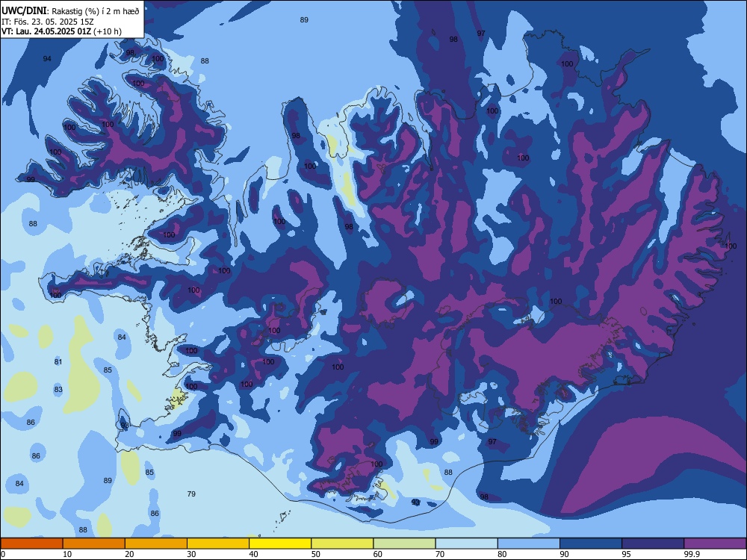Click the initial time line "IT: Fös. 23. 05. 2025 15Z"
Screen dimensions: 747x560
(47, 22)
